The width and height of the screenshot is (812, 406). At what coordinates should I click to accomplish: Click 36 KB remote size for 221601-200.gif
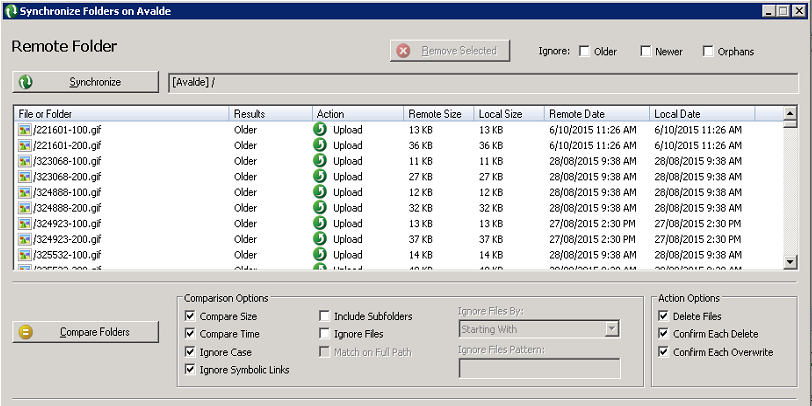420,146
